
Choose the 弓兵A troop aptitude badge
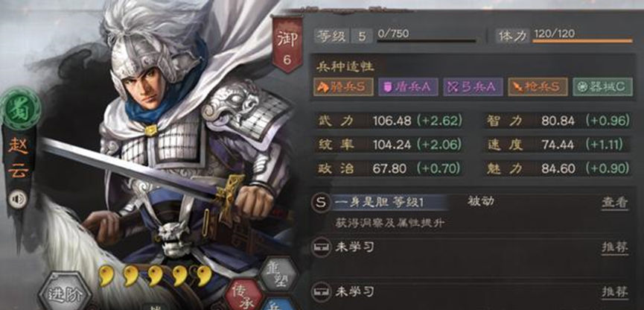(473, 86)
